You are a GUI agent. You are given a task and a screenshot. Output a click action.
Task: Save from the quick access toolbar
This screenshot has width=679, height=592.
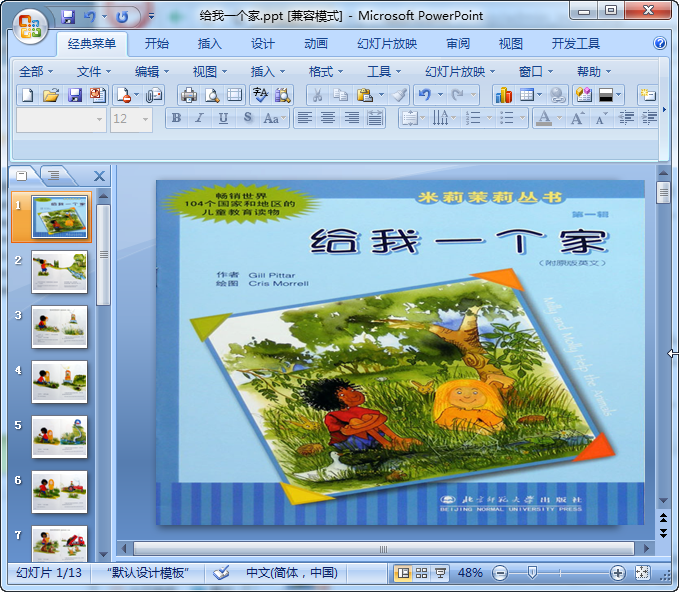point(68,17)
